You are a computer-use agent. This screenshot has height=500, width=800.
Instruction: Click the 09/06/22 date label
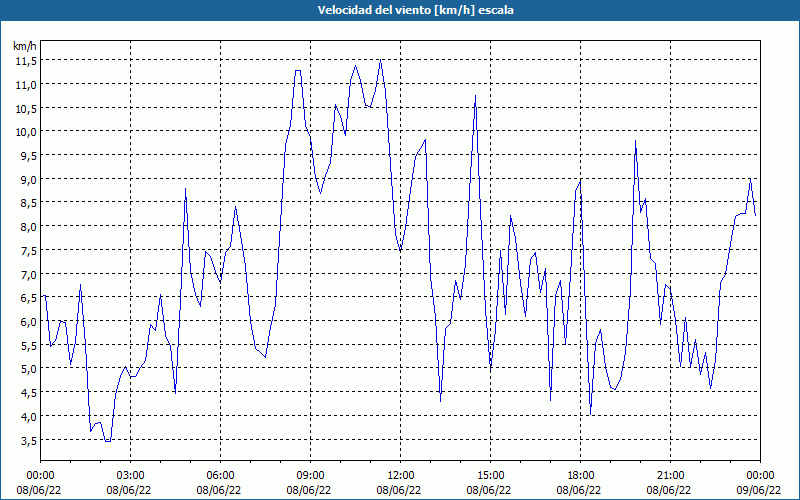pyautogui.click(x=759, y=490)
